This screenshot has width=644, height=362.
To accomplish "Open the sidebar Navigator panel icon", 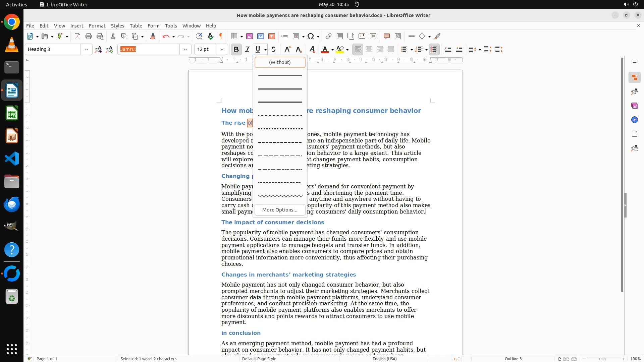I will tap(634, 120).
